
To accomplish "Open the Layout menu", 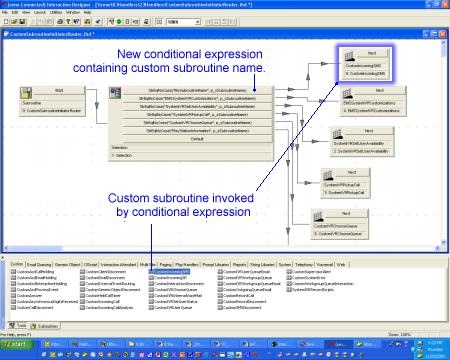I will (40, 12).
